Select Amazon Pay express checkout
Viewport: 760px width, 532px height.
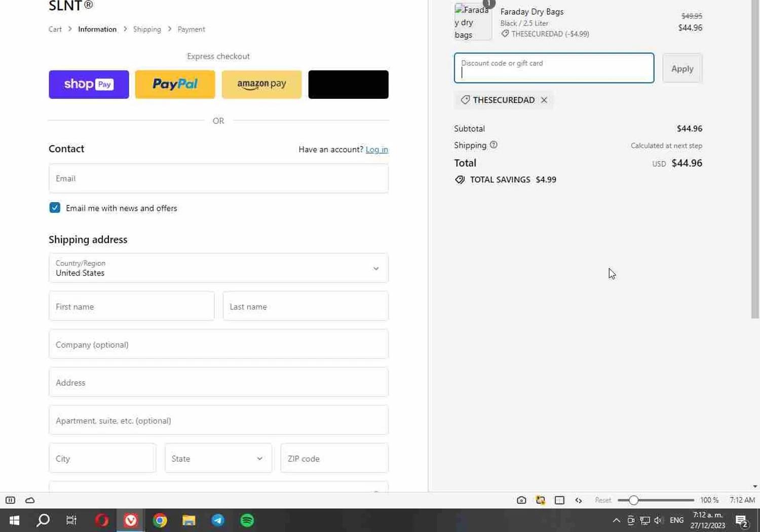pyautogui.click(x=261, y=84)
